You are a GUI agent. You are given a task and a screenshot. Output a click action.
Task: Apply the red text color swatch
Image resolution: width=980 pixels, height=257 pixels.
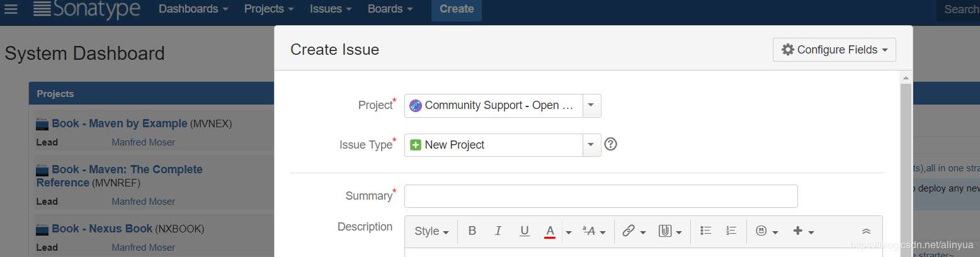(x=550, y=231)
